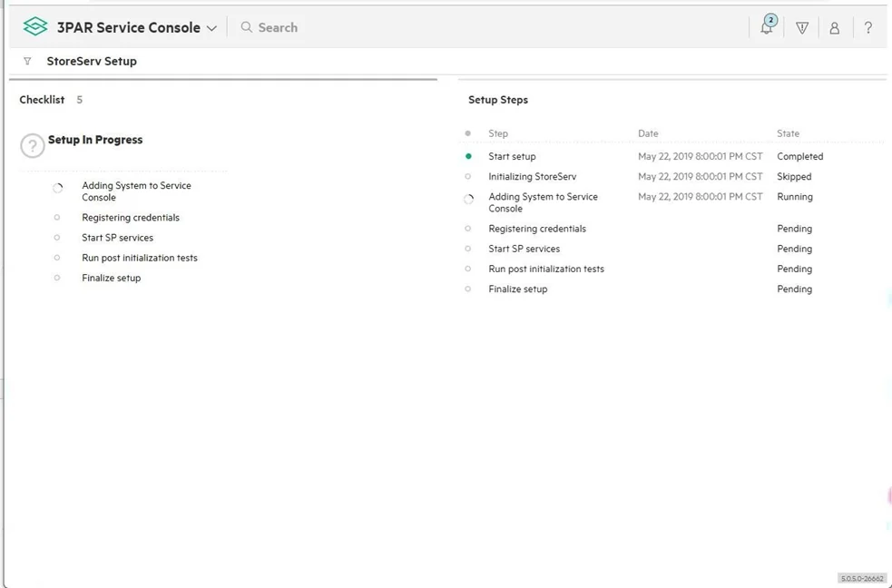892x588 pixels.
Task: Click the Setup In Progress question mark icon
Action: [x=33, y=146]
